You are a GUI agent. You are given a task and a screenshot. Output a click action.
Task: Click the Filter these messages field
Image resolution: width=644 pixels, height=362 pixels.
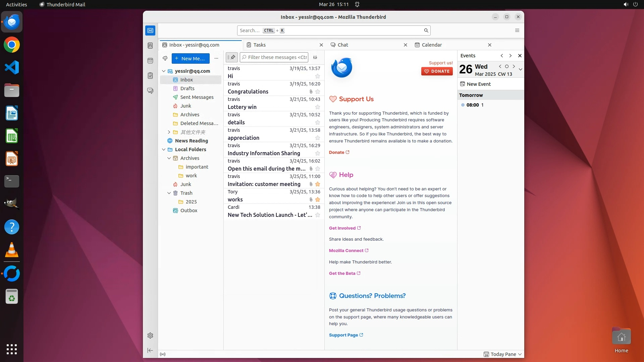pos(277,57)
